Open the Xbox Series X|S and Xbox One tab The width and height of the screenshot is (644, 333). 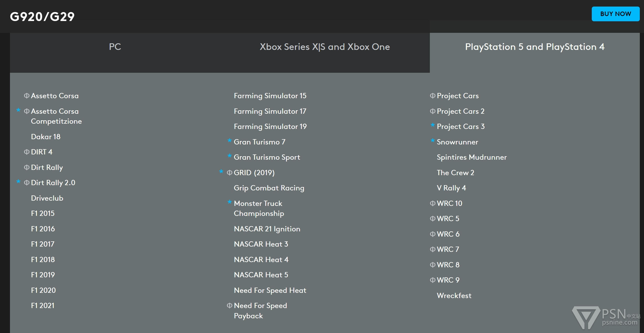click(x=325, y=53)
